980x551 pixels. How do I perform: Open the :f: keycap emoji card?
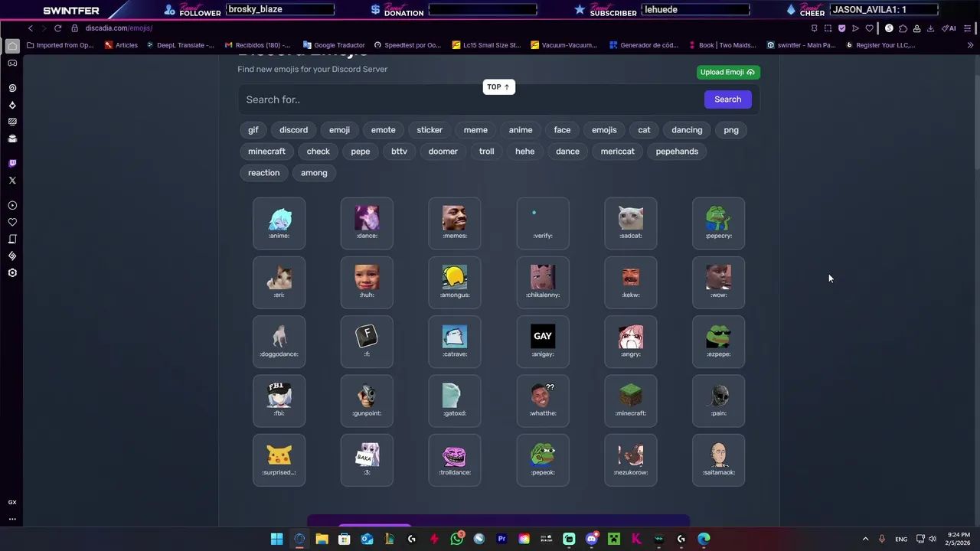367,342
